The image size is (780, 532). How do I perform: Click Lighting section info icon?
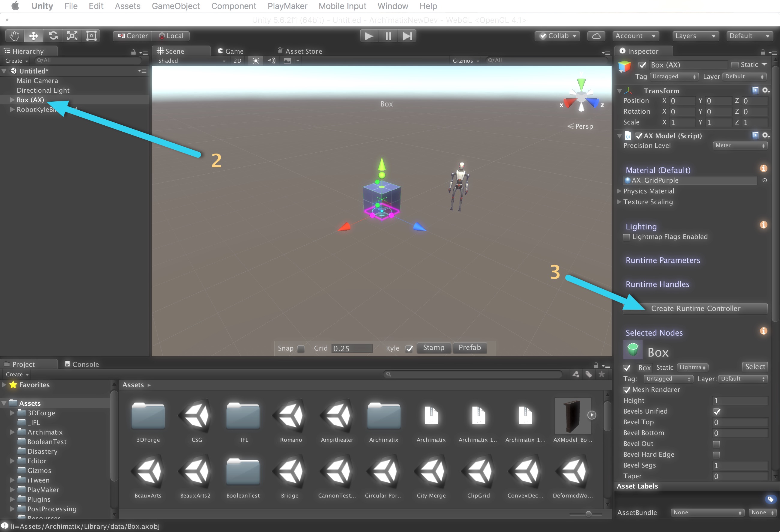coord(763,225)
